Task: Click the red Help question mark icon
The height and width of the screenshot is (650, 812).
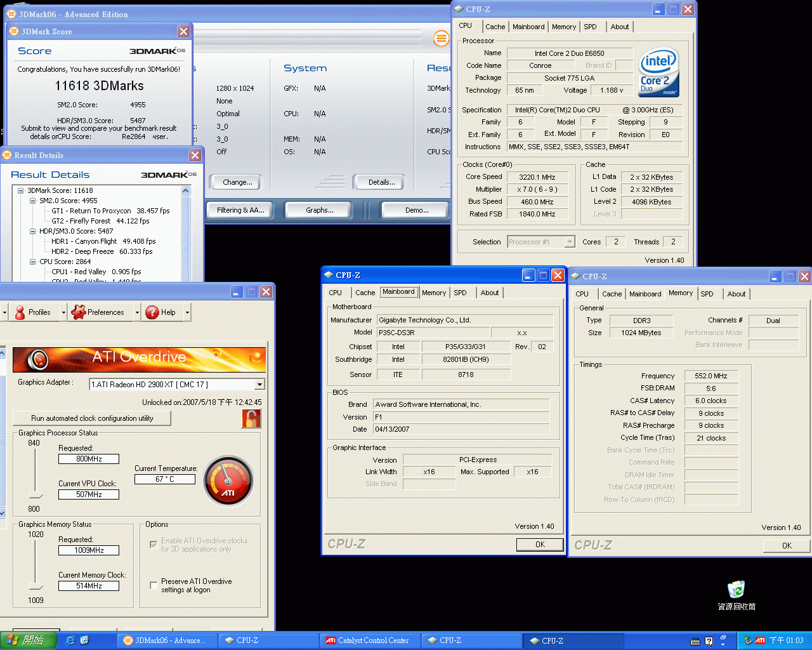Action: (152, 312)
